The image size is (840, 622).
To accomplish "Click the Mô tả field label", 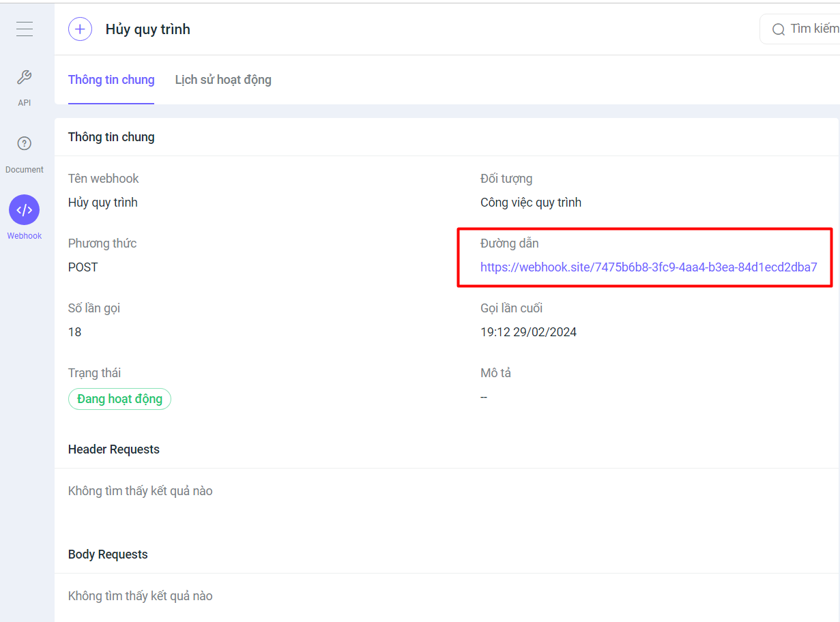I will click(495, 373).
